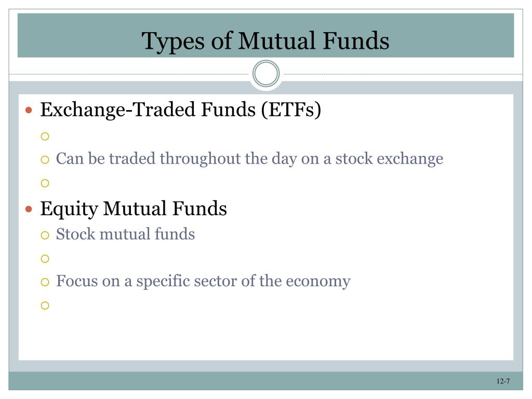
Task: Click the last empty bullet below the Focus line
Action: [45, 305]
